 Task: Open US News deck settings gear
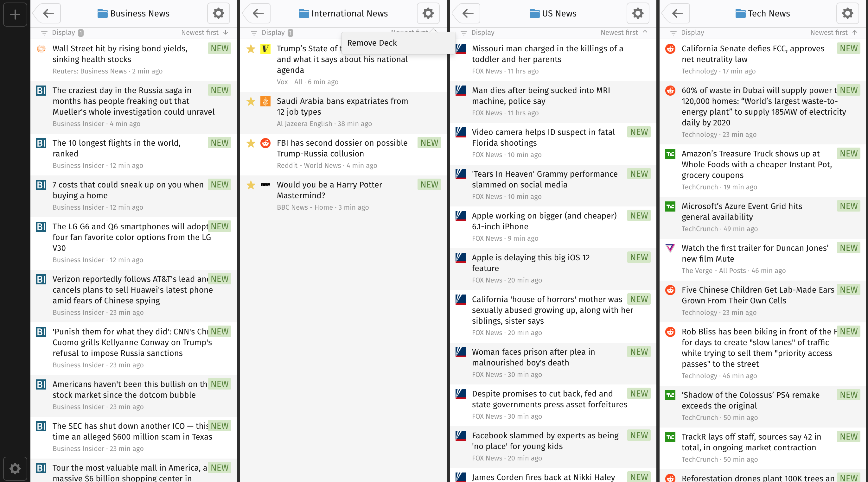click(x=637, y=14)
